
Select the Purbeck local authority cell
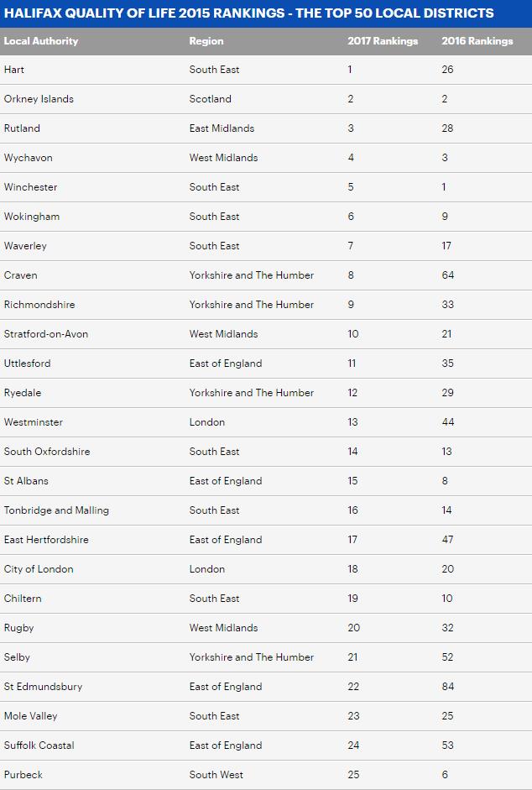click(x=23, y=775)
